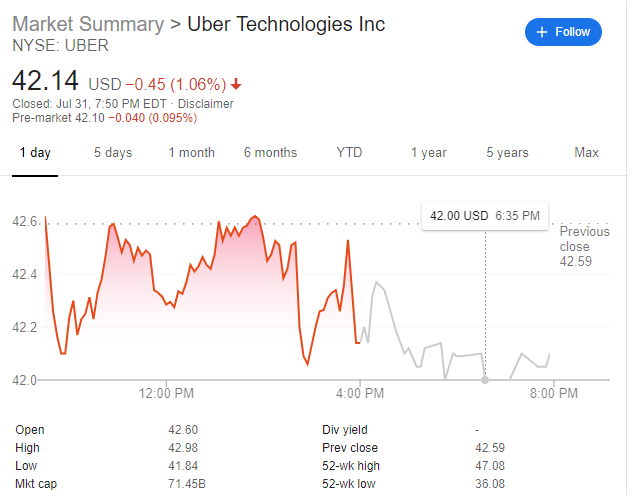
Task: Click the Uber Technologies Inc title
Action: [x=286, y=24]
